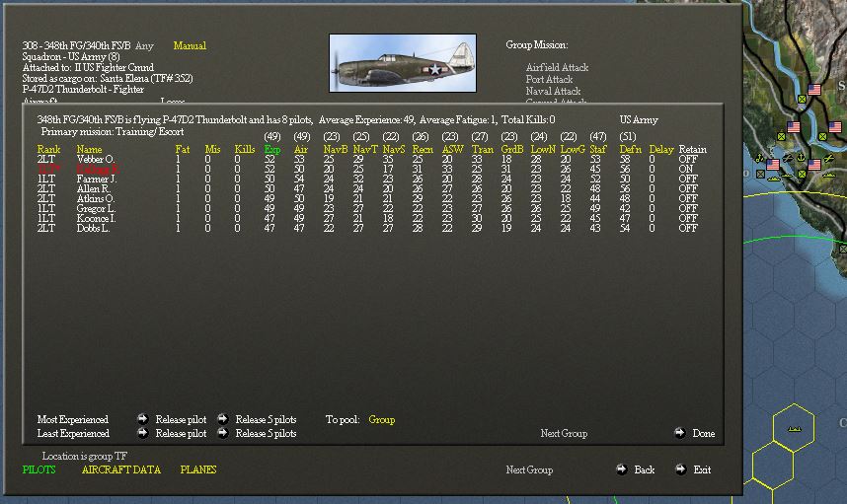The image size is (847, 504).
Task: Select Port Attack group mission
Action: (549, 79)
